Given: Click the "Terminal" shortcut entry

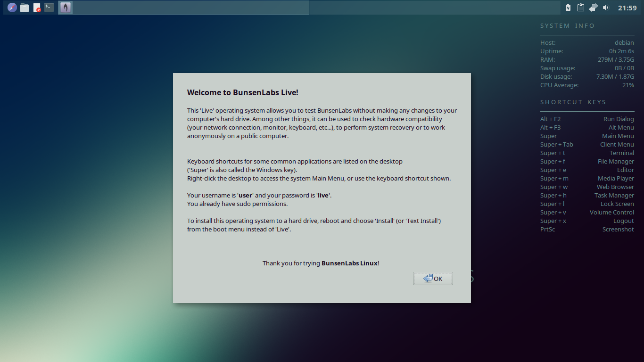Looking at the screenshot, I should (622, 153).
